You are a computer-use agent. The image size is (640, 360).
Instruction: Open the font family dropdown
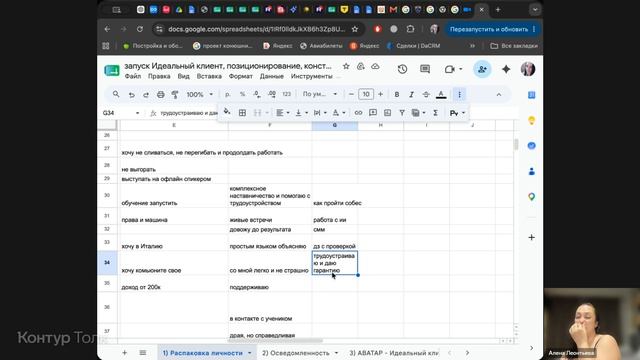coord(320,94)
